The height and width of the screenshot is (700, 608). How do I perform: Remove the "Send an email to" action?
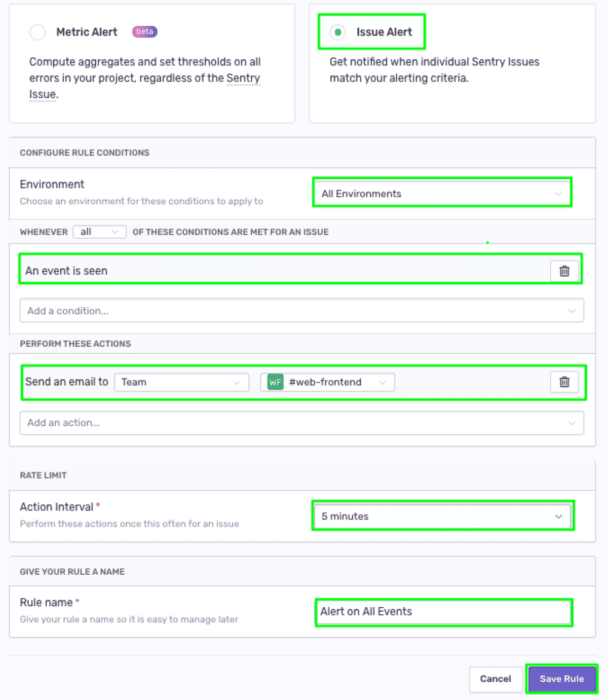click(x=564, y=382)
